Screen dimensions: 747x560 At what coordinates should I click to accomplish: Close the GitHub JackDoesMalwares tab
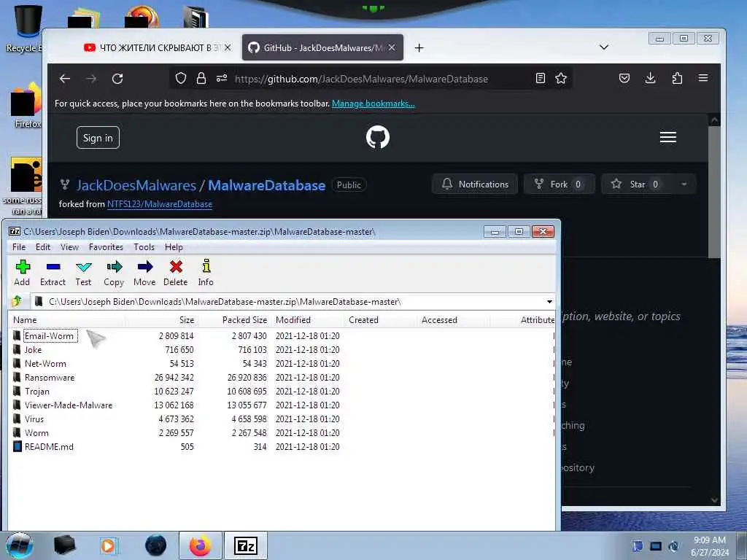pyautogui.click(x=392, y=47)
